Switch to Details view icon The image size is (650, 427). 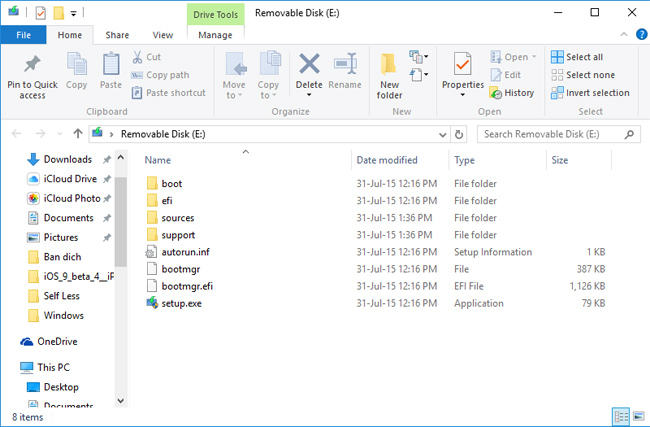click(x=621, y=417)
